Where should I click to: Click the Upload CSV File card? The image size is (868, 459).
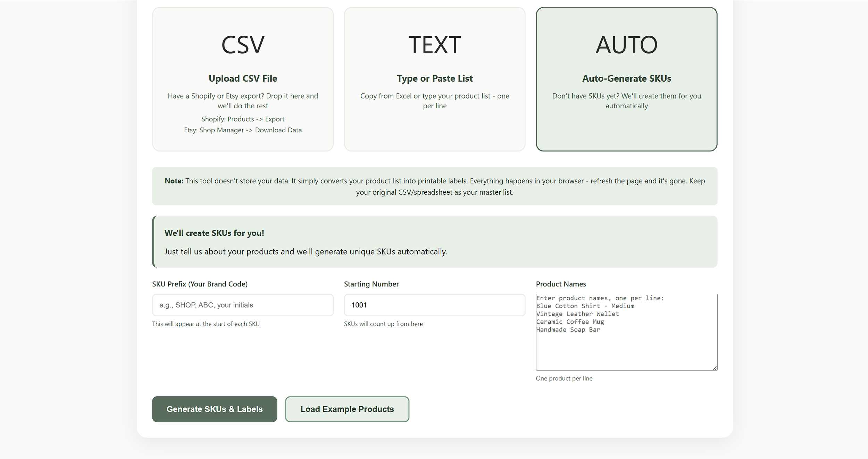tap(243, 79)
